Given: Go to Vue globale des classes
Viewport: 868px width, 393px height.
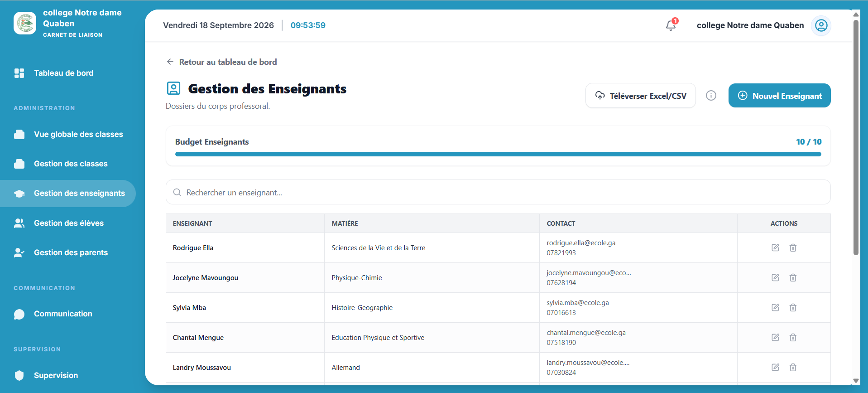Looking at the screenshot, I should tap(68, 134).
